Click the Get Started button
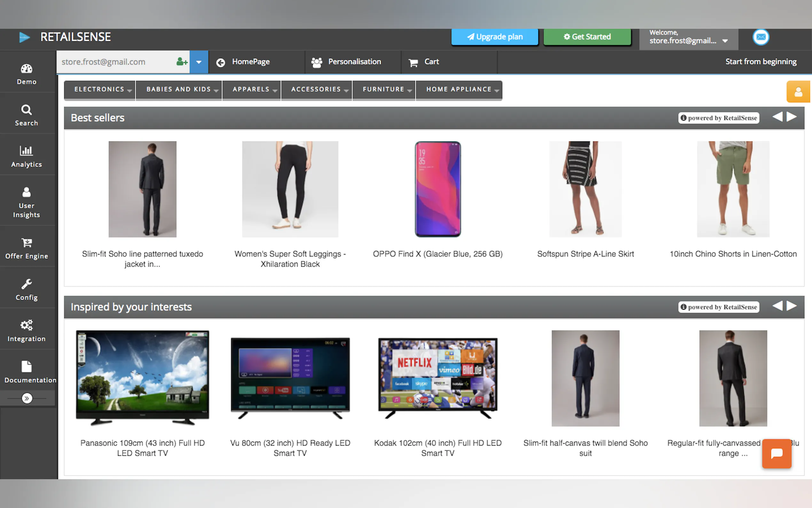 point(587,36)
